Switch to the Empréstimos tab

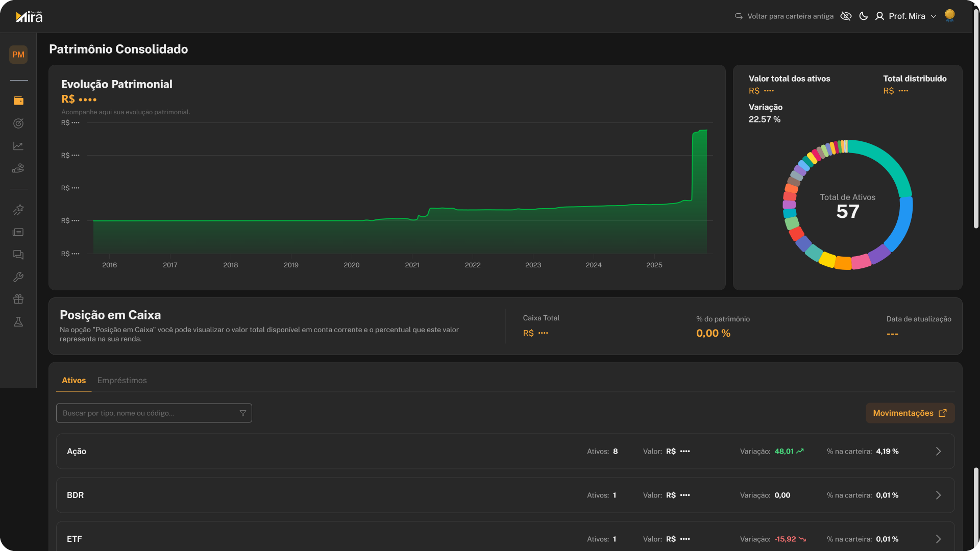(122, 381)
